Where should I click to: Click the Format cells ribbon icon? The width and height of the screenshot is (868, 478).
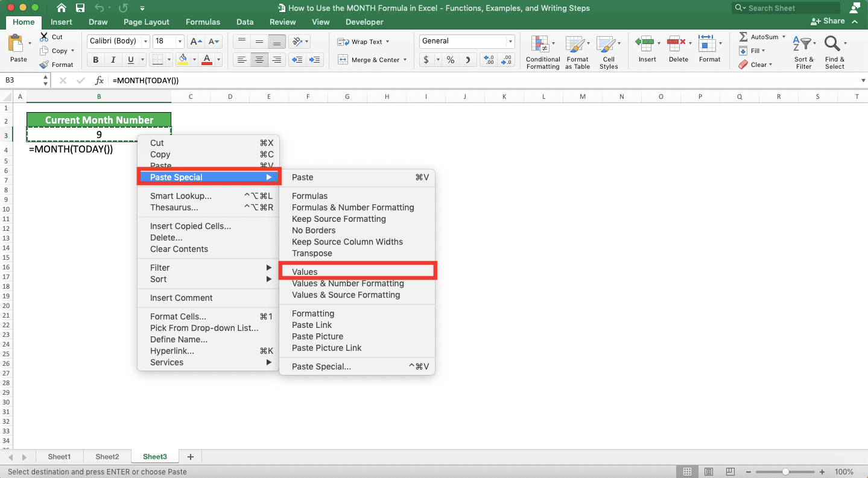[x=707, y=44]
